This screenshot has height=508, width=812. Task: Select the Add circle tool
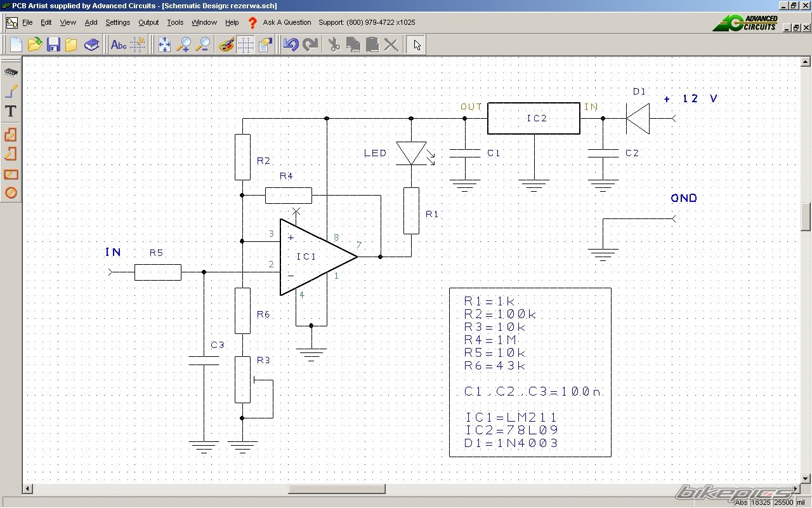(x=11, y=192)
